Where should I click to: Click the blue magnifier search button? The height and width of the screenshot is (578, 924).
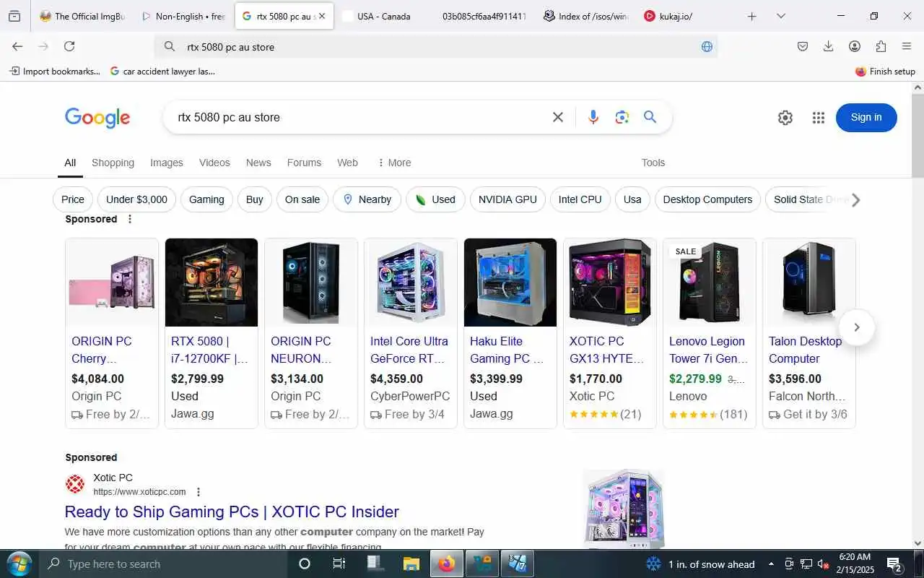[x=650, y=117]
